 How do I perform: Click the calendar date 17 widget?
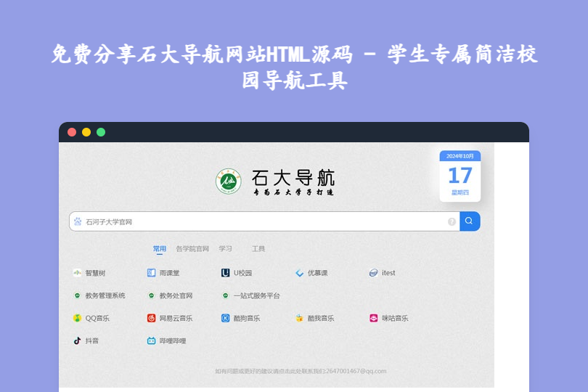tap(460, 176)
